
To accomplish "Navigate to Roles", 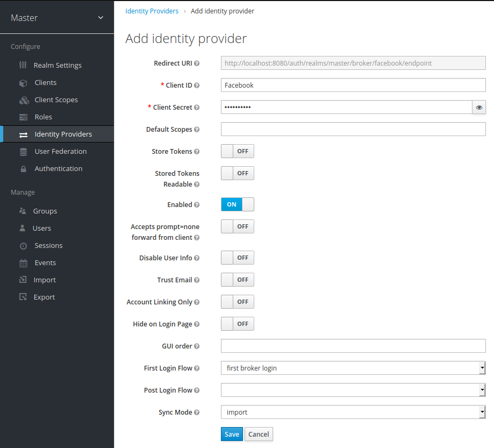I will click(x=43, y=117).
